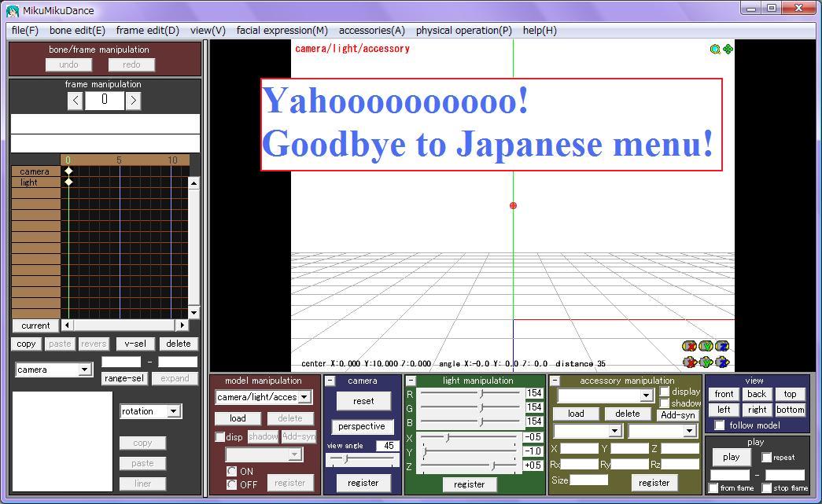Viewport: 822px width, 504px height.
Task: Register light settings with register button
Action: (469, 484)
